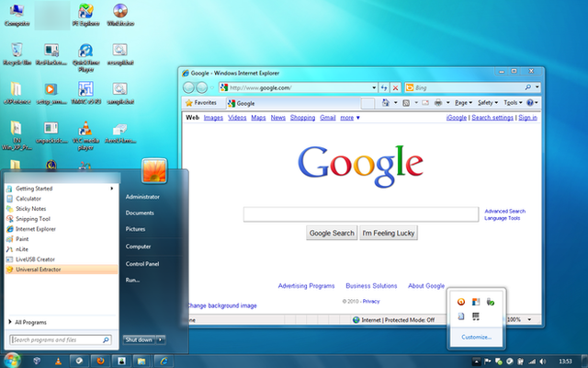Click Customize in the tray overflow popup
The image size is (588, 368).
(476, 338)
